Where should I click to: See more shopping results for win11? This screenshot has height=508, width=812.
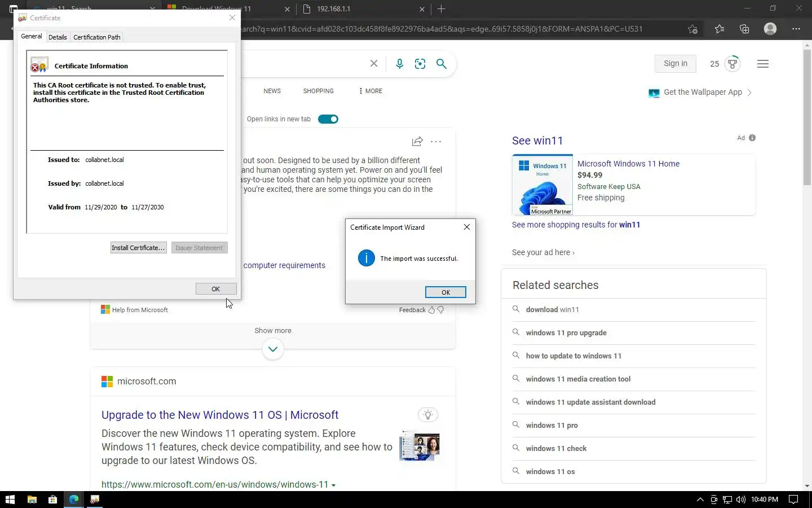point(576,225)
